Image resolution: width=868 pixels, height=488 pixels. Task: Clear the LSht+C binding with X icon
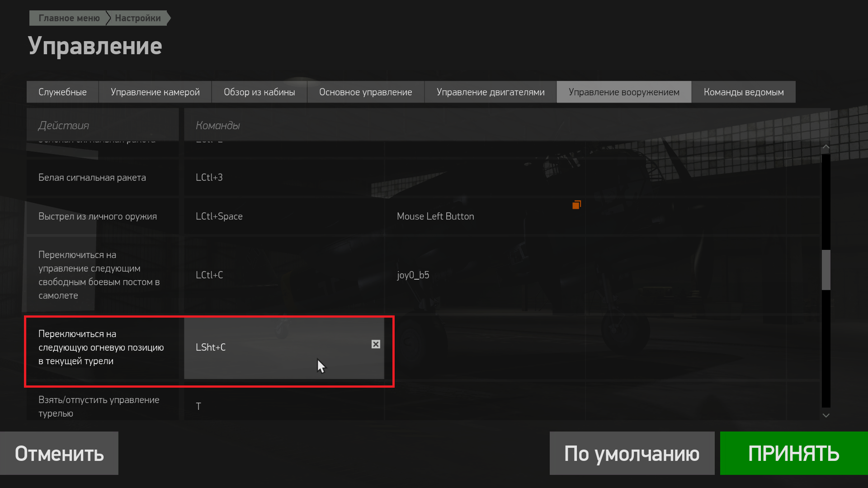(376, 344)
